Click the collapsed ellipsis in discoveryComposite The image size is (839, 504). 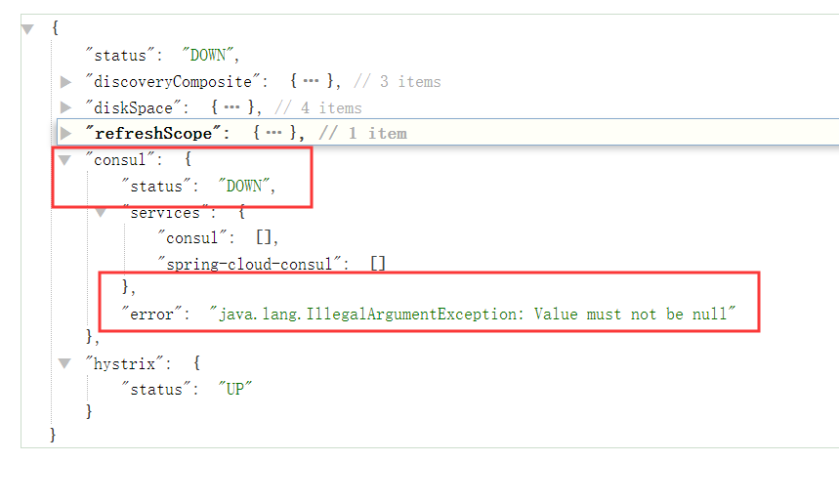click(311, 81)
